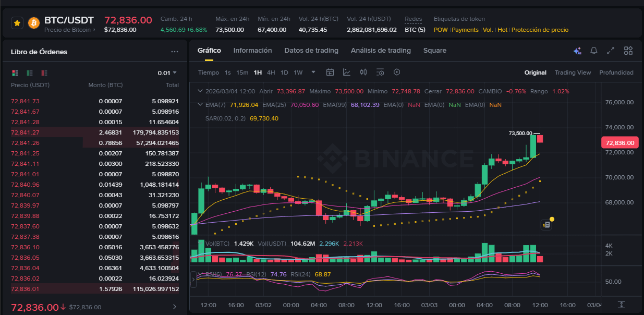Open the Análisis de trading tab
Viewport: 644px width, 315px height.
click(x=381, y=51)
